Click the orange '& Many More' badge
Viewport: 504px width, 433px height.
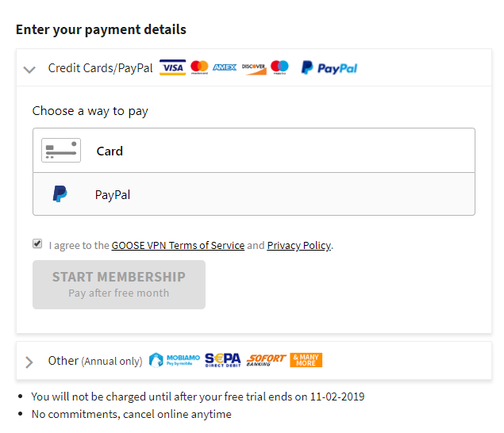coord(306,360)
